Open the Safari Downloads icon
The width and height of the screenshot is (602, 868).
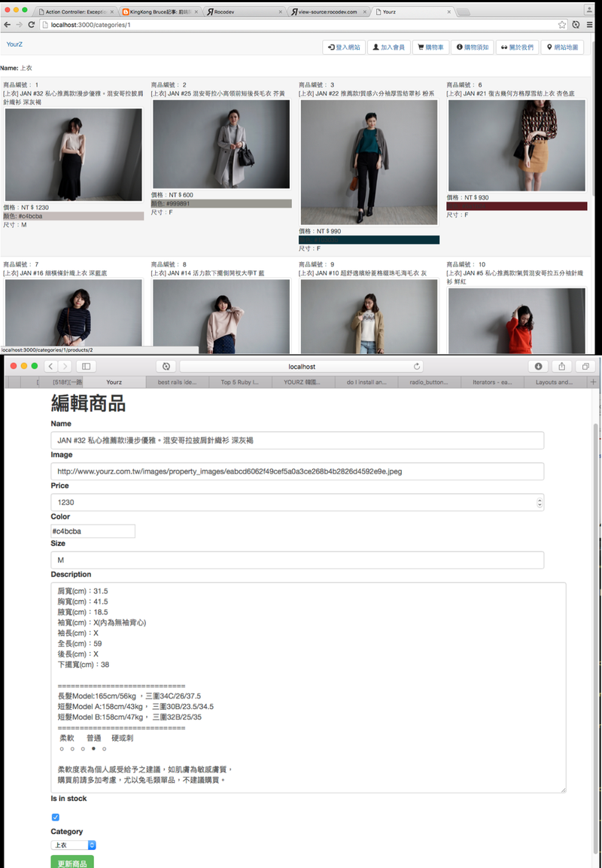click(537, 366)
